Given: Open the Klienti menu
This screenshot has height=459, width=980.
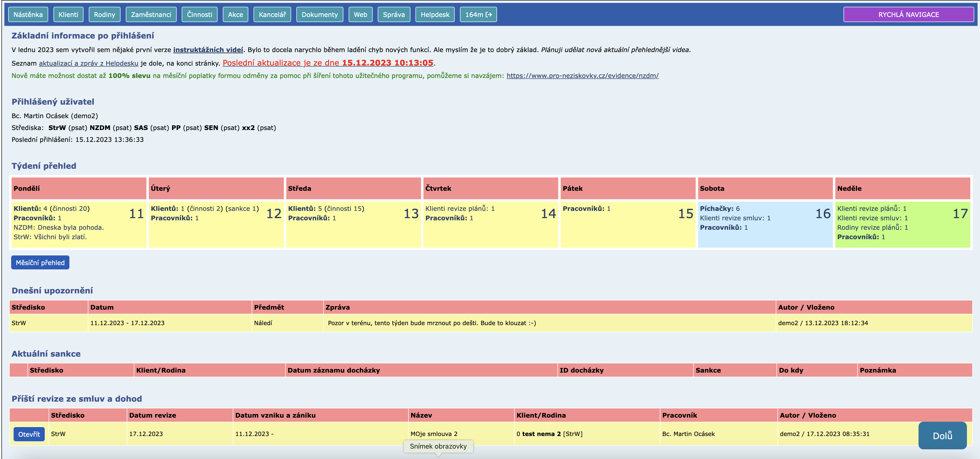Looking at the screenshot, I should coord(68,15).
